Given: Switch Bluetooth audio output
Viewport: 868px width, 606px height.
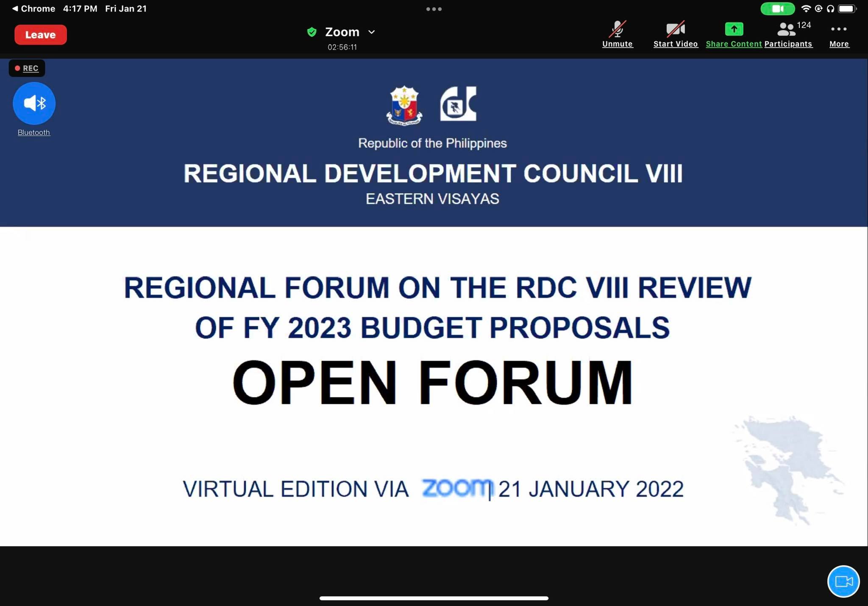Looking at the screenshot, I should pyautogui.click(x=34, y=103).
